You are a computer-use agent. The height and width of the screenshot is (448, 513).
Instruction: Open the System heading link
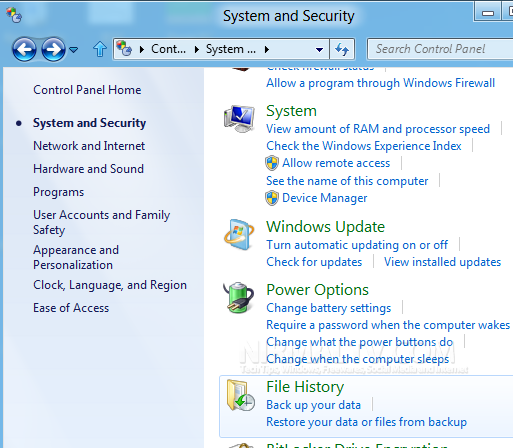[291, 111]
